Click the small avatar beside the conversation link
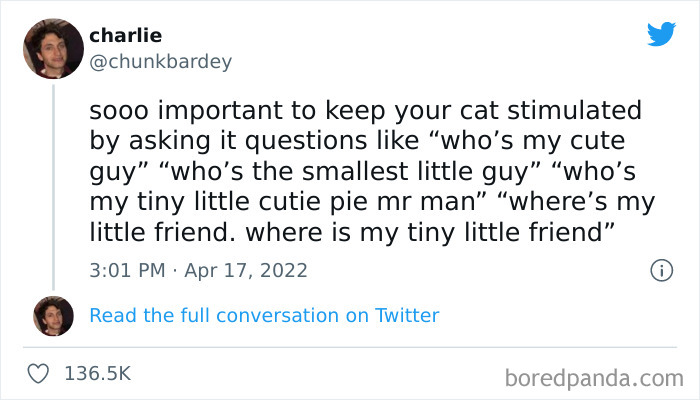 pyautogui.click(x=53, y=315)
